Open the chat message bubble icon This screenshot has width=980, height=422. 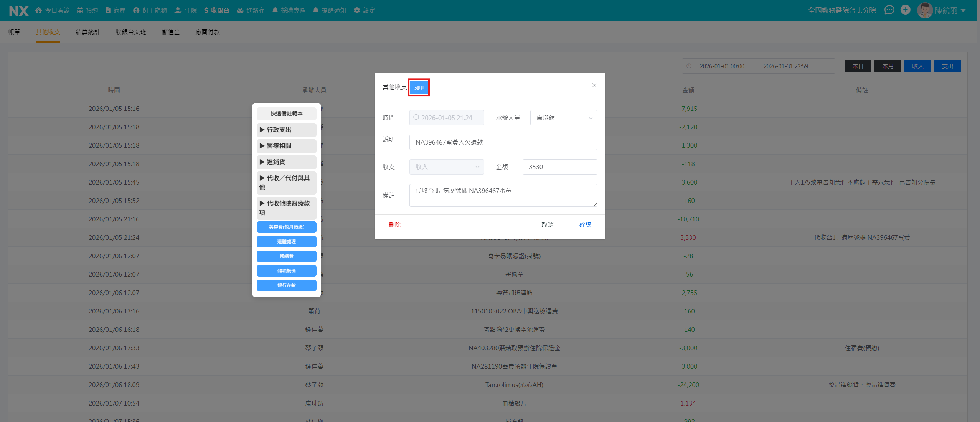tap(889, 10)
